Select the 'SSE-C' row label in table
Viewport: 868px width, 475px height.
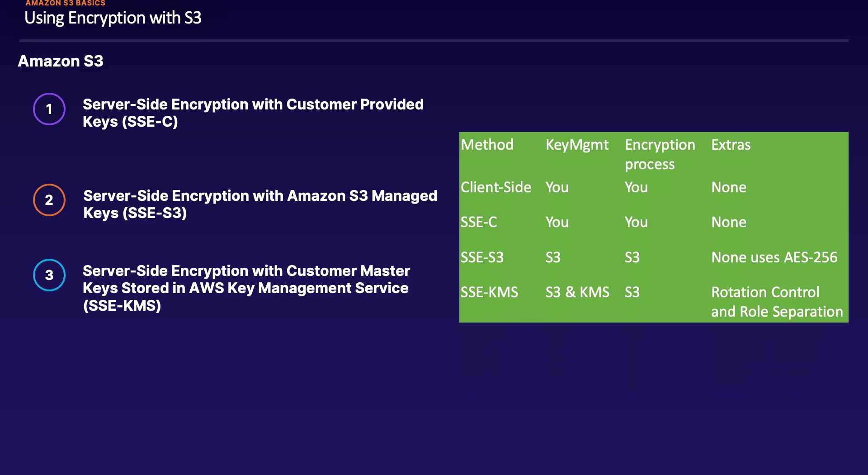(x=479, y=222)
